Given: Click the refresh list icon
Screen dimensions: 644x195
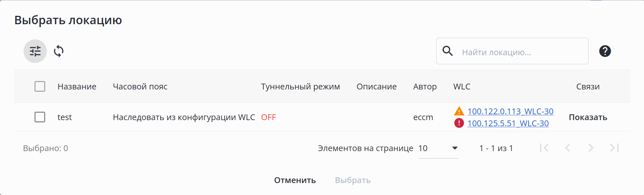Looking at the screenshot, I should [59, 51].
